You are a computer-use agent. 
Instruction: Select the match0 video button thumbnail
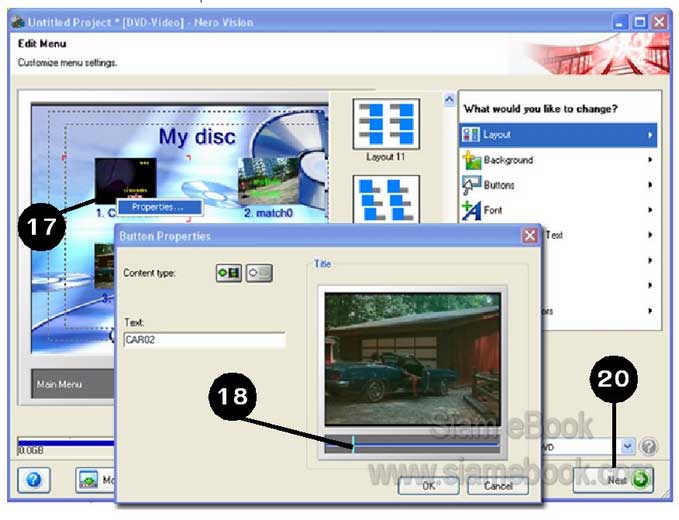click(x=268, y=181)
